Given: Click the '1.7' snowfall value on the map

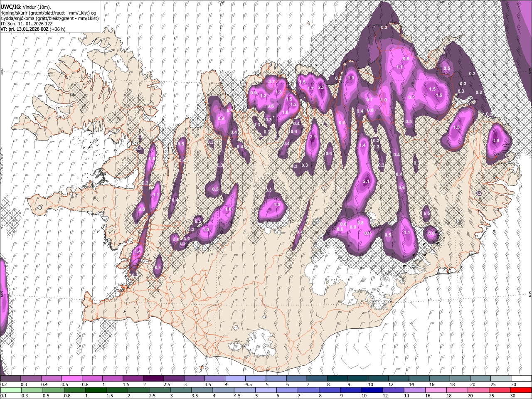Looking at the screenshot, I should pyautogui.click(x=310, y=89).
